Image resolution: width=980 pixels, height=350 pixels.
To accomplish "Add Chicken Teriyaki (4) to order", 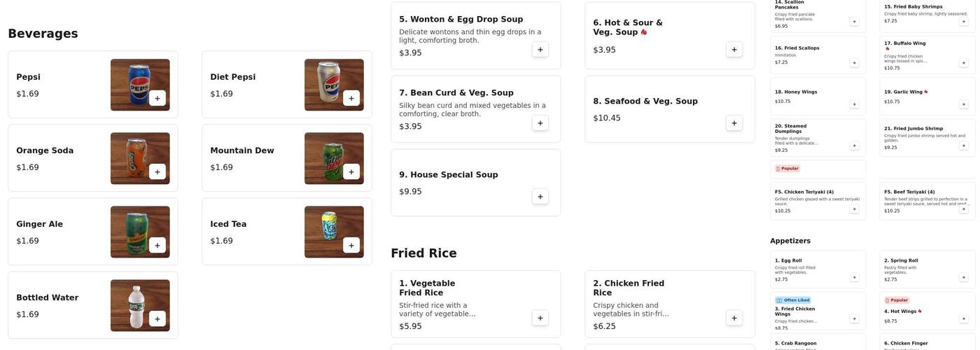I will coord(854,209).
